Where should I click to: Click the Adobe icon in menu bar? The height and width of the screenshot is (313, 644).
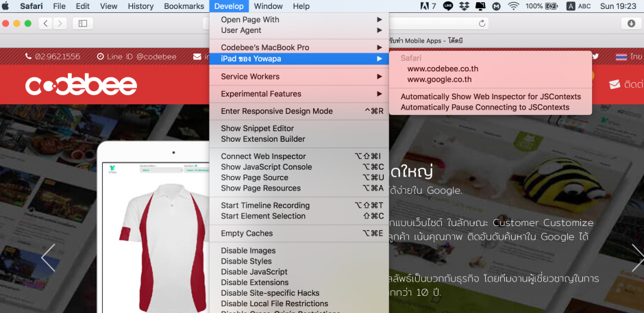(x=424, y=5)
